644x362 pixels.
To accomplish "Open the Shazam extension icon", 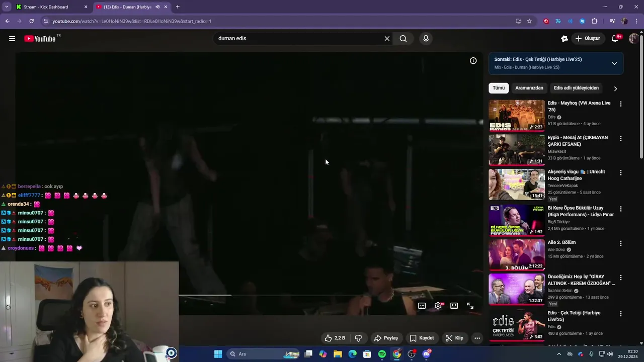I will coord(582,21).
